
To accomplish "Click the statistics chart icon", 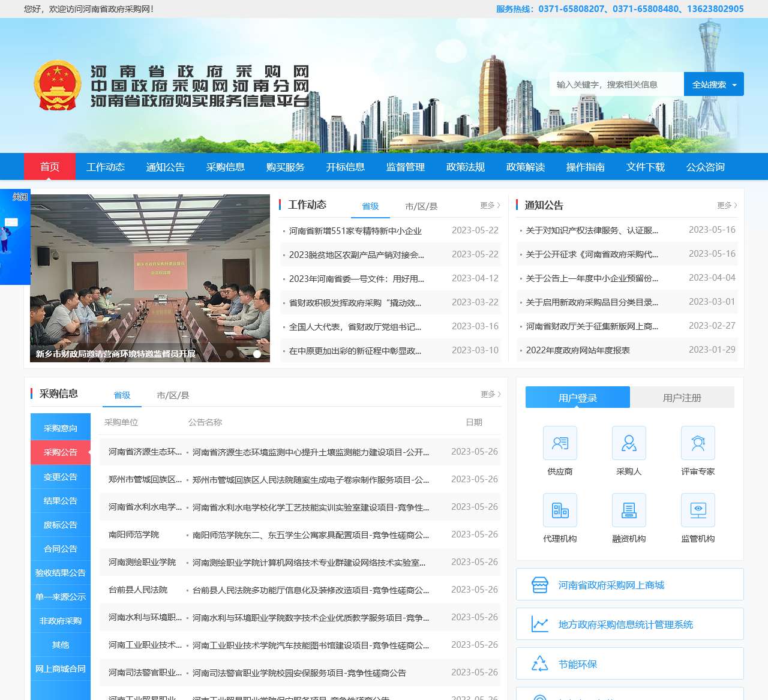I will [x=540, y=624].
